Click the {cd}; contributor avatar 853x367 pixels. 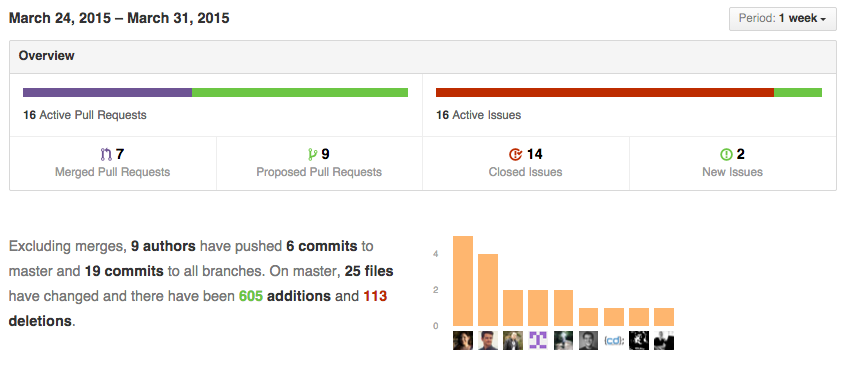point(614,340)
